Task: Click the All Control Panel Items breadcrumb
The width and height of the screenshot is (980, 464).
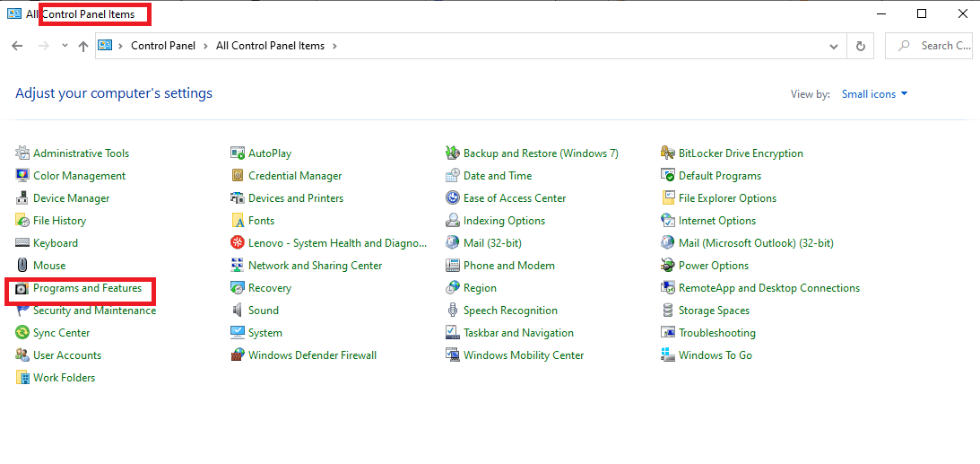Action: [270, 46]
